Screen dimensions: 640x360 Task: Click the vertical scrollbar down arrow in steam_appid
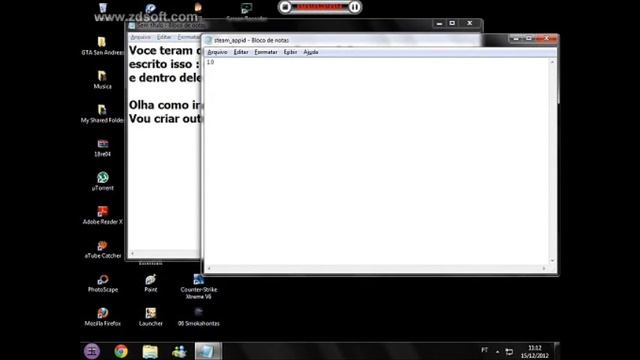point(552,260)
